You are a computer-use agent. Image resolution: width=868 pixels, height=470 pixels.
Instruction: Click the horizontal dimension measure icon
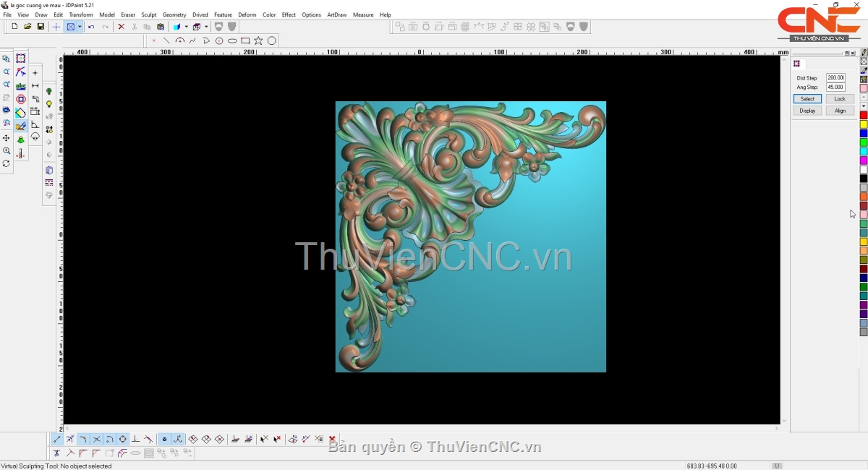coord(35,86)
